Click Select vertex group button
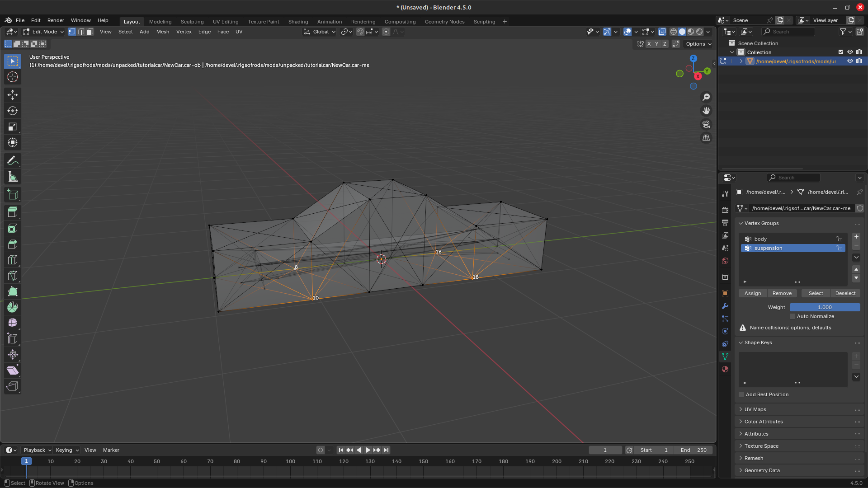 816,293
